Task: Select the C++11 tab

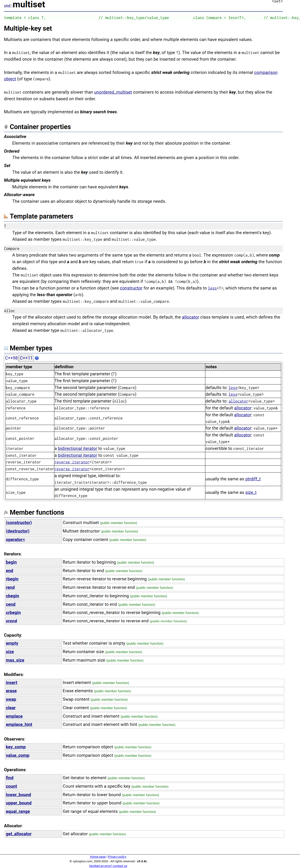Action: [x=26, y=358]
